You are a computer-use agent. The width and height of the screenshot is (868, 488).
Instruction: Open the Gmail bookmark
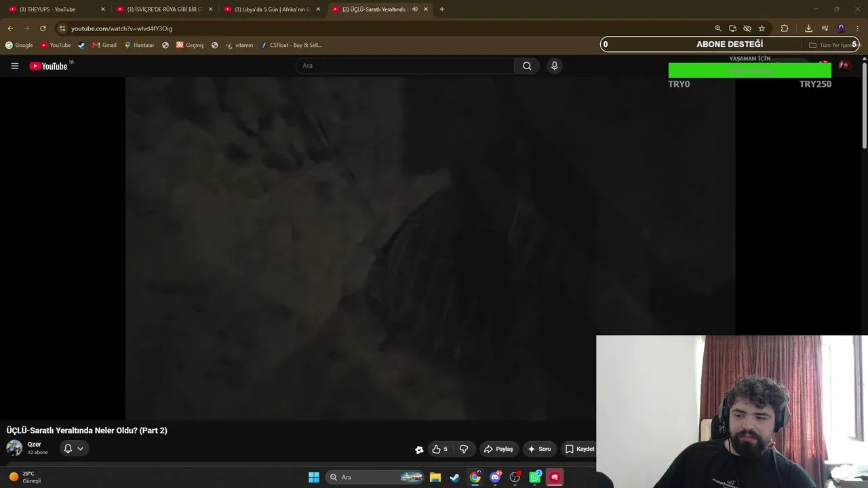coord(104,45)
